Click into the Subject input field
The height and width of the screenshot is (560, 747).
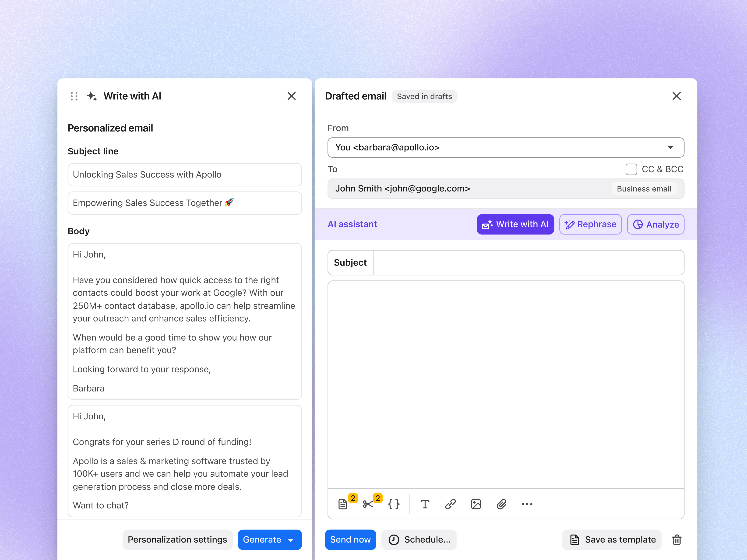point(529,262)
